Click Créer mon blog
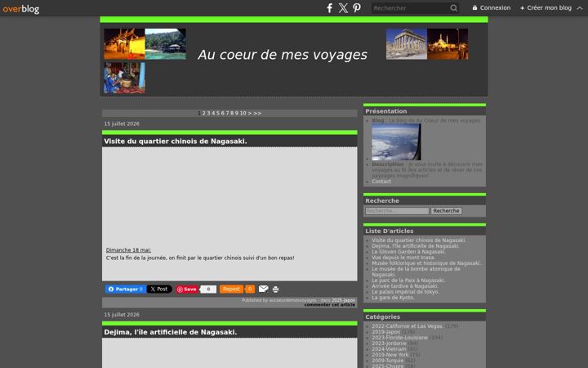Viewport: 588px width, 368px height. (x=546, y=8)
